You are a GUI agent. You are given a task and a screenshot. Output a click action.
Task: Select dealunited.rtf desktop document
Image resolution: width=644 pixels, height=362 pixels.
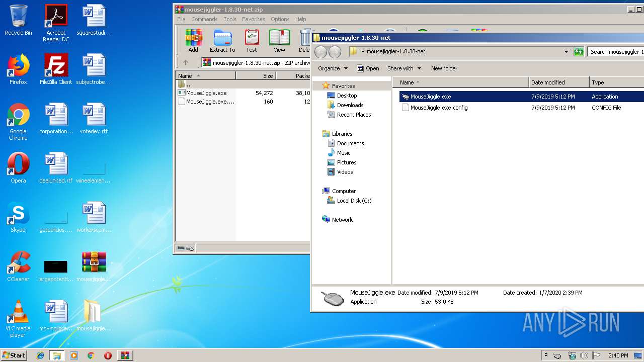pos(56,168)
